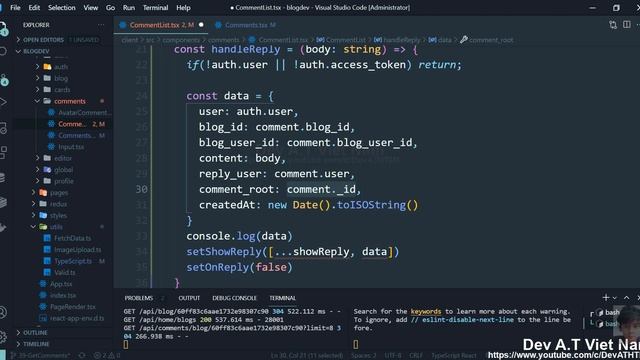Image resolution: width=640 pixels, height=360 pixels.
Task: Open Input.tsx in explorer
Action: 66,147
